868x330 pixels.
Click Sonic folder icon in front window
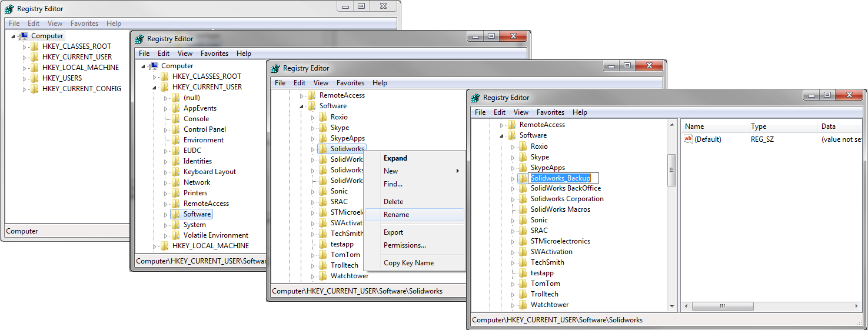coord(523,220)
